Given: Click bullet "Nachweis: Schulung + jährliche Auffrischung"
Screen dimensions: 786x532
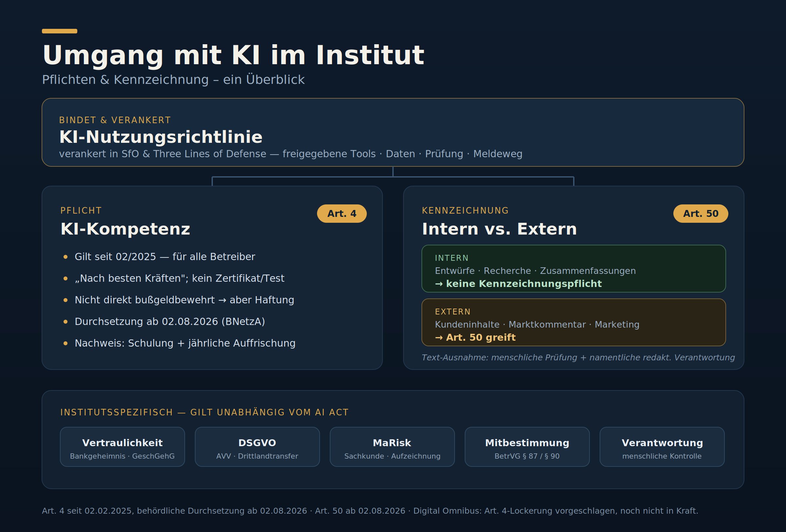Looking at the screenshot, I should (x=185, y=343).
